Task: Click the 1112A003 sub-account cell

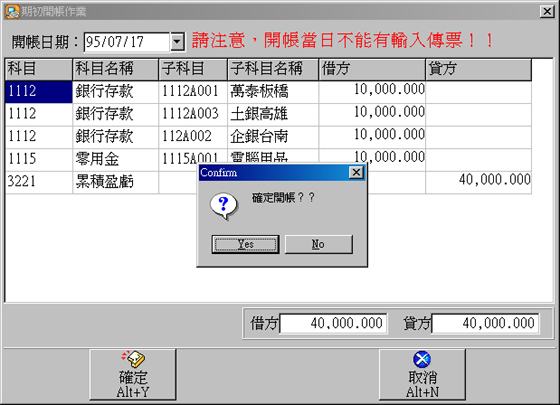Action: [193, 114]
